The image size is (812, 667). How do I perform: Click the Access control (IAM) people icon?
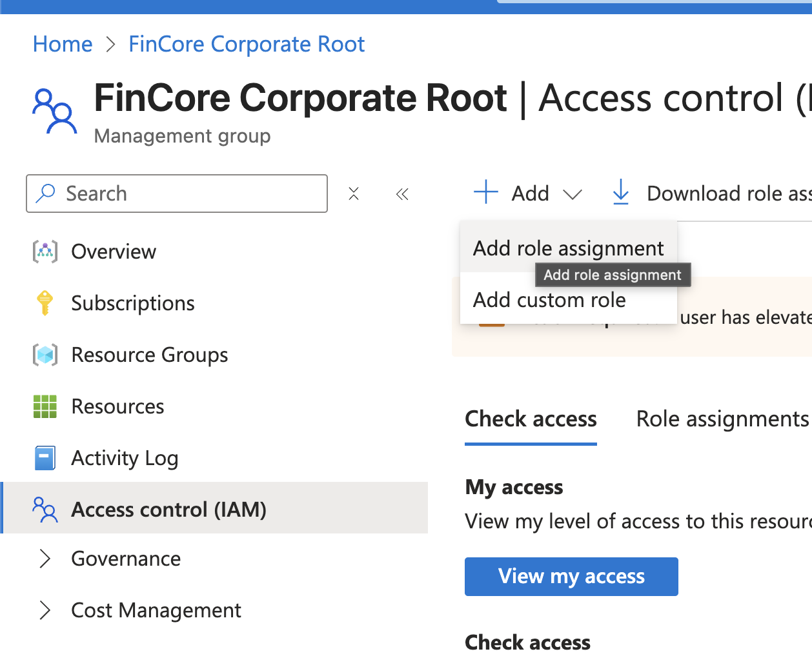tap(45, 510)
